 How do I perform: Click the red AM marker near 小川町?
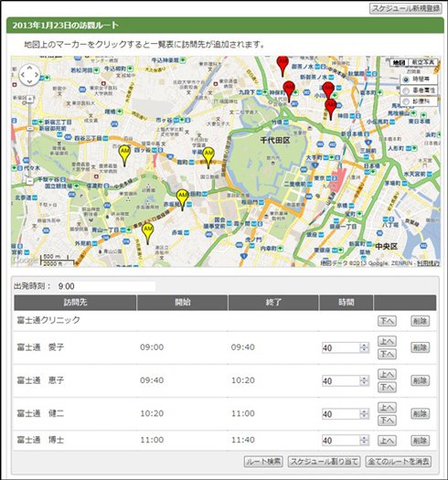pyautogui.click(x=328, y=90)
